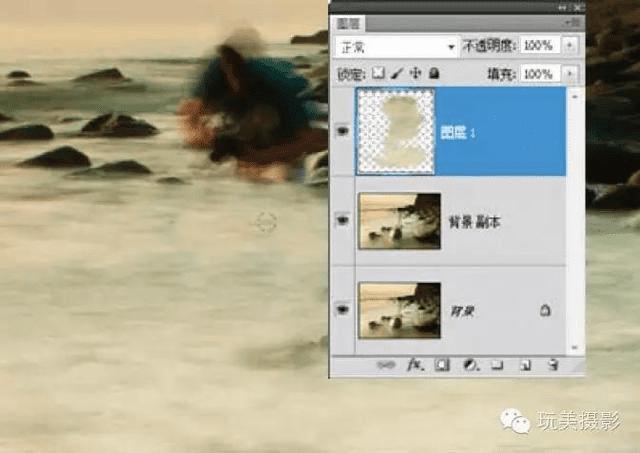Click the lock all padlock icon
This screenshot has width=640, height=453.
tap(434, 73)
